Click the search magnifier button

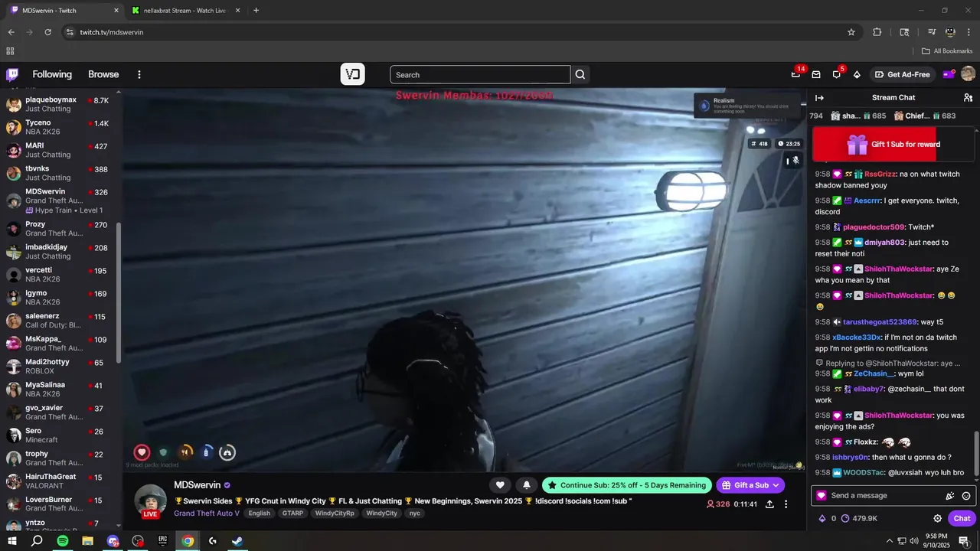click(x=580, y=74)
